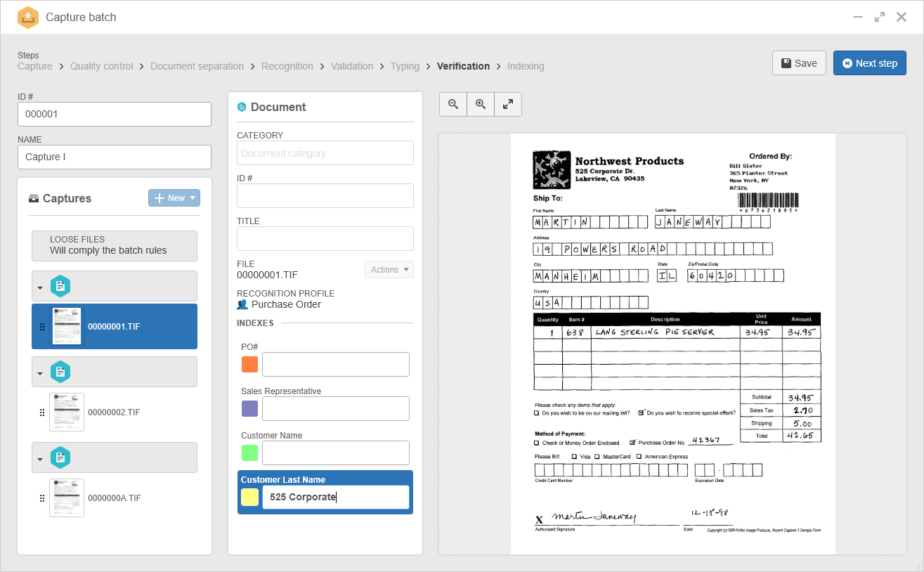924x572 pixels.
Task: Click the Loose Files group
Action: click(115, 246)
